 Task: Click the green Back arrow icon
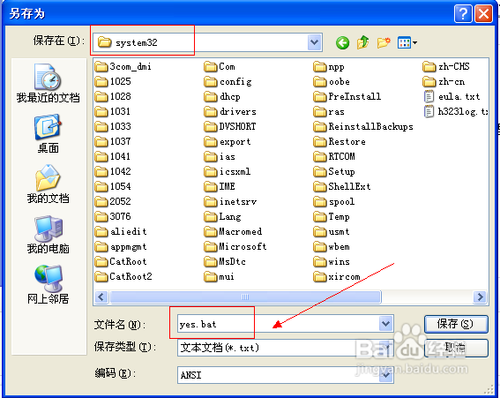[343, 43]
